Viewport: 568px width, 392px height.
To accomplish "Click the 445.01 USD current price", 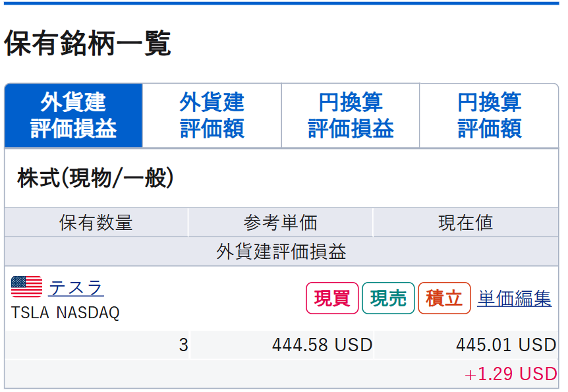I will pos(506,345).
